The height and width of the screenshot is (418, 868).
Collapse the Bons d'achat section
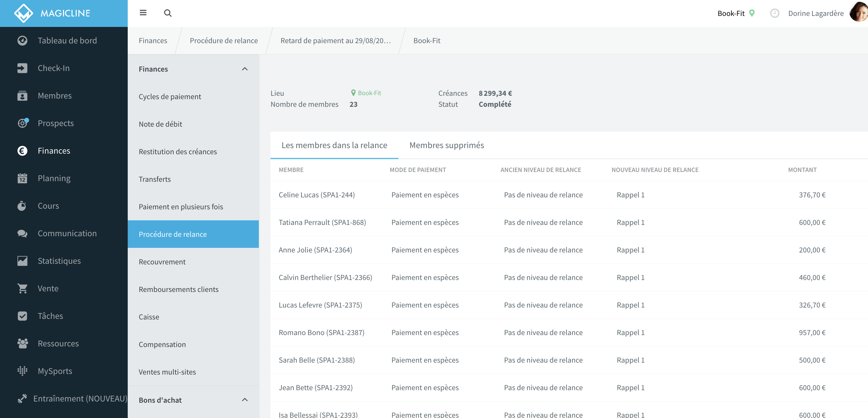(245, 400)
